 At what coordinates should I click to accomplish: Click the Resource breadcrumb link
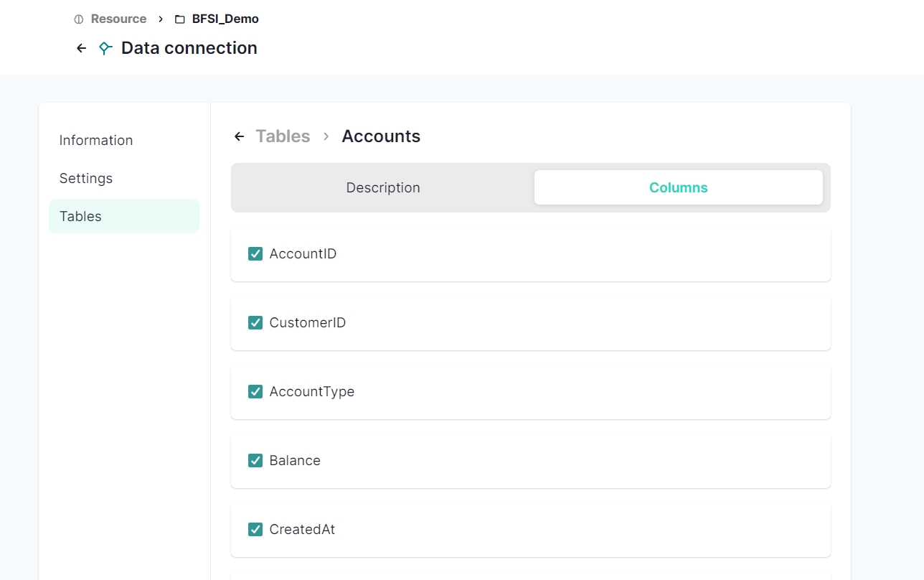118,19
